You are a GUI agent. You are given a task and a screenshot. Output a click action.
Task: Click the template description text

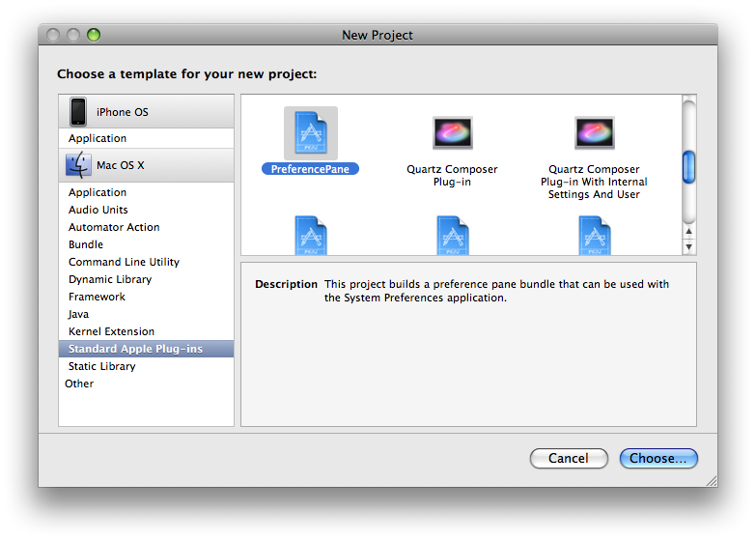click(x=496, y=291)
